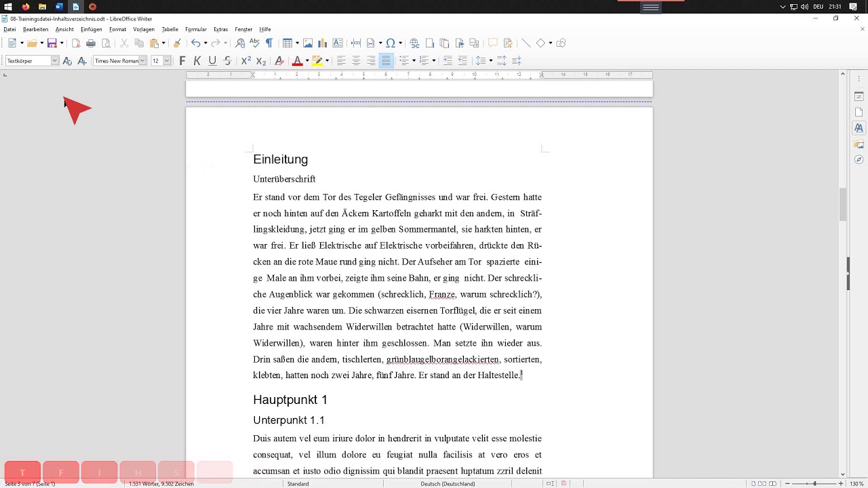Insert an image icon
This screenshot has width=868, height=488.
pyautogui.click(x=308, y=43)
